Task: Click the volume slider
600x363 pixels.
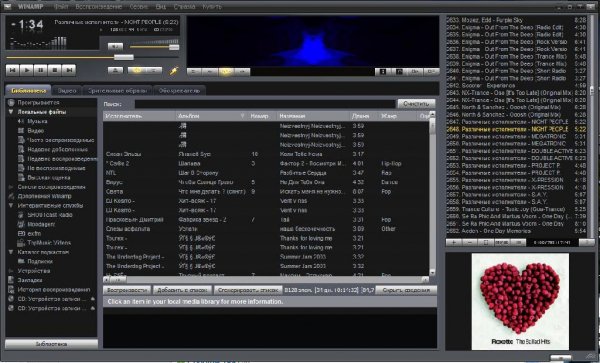Action: pos(154,47)
